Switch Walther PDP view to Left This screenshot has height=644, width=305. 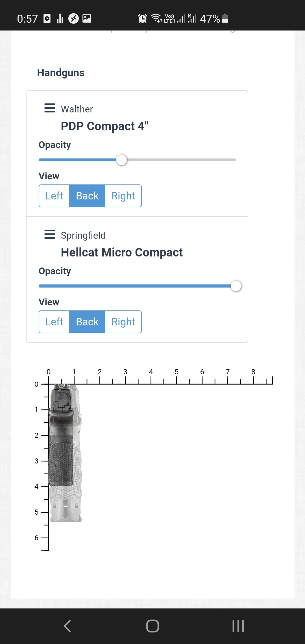click(54, 196)
